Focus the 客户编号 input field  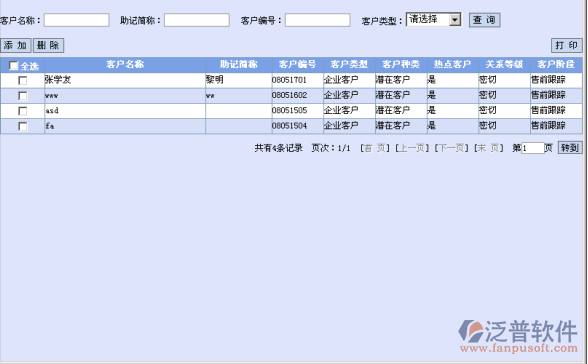click(x=317, y=20)
